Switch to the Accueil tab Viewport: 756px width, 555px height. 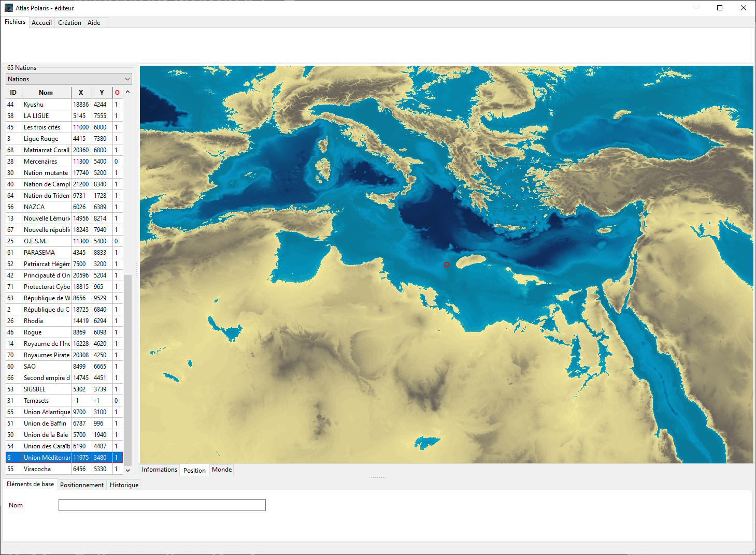coord(41,23)
